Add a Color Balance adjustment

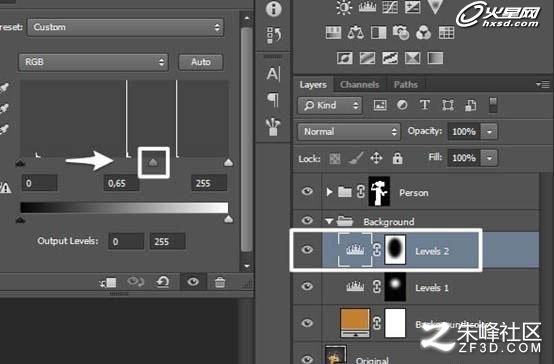click(356, 33)
